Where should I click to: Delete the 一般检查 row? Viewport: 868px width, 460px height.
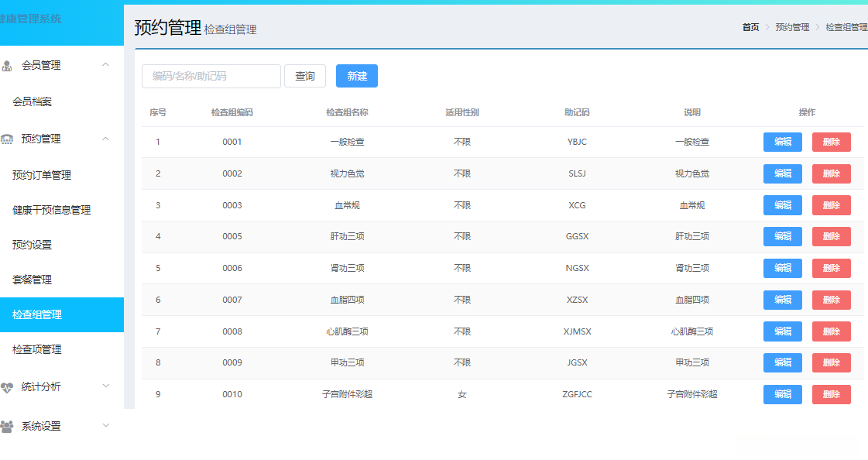(x=832, y=142)
